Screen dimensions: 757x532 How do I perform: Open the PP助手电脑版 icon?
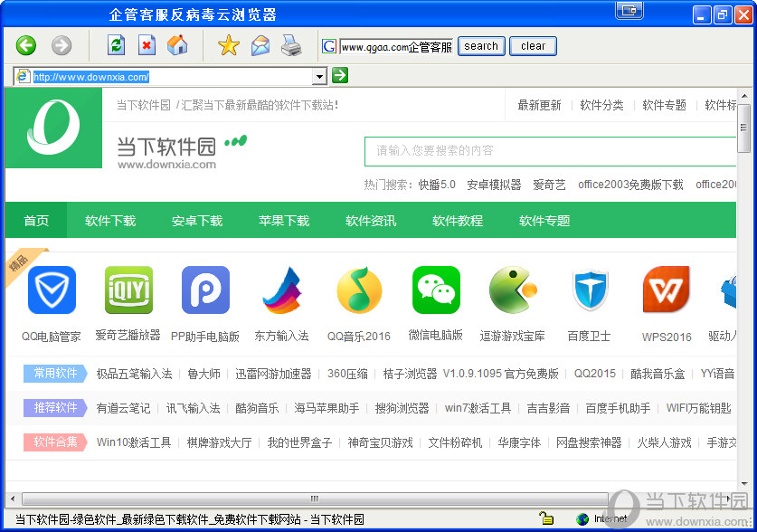tap(205, 290)
